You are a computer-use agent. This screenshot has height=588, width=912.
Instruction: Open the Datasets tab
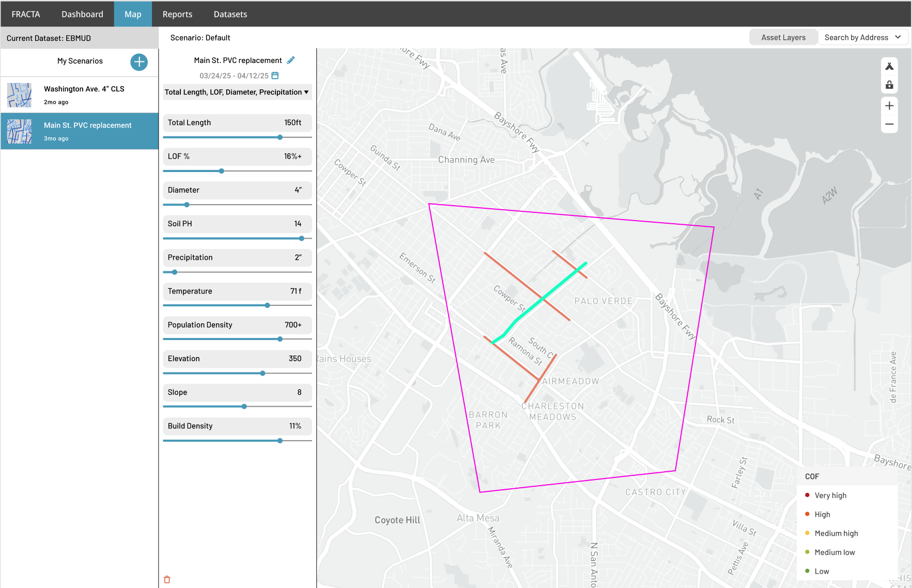(x=230, y=14)
